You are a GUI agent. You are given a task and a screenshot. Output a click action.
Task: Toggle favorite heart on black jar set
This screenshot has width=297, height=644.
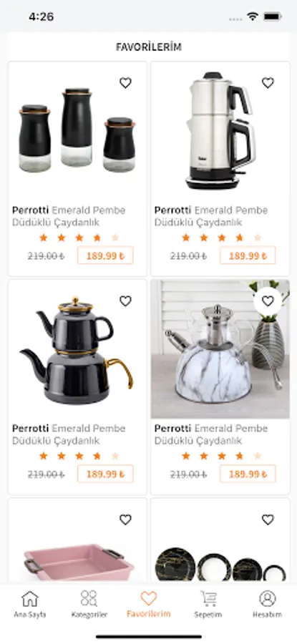tap(125, 83)
